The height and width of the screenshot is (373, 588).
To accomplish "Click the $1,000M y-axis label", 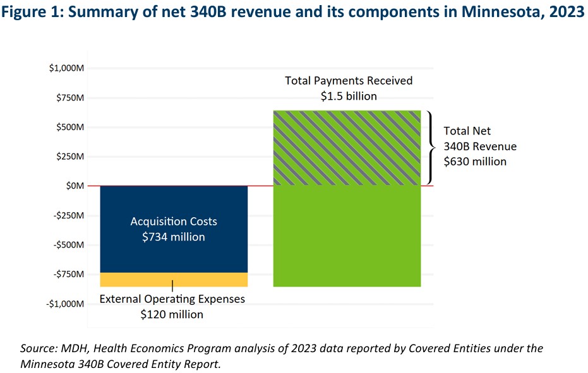I will click(66, 68).
